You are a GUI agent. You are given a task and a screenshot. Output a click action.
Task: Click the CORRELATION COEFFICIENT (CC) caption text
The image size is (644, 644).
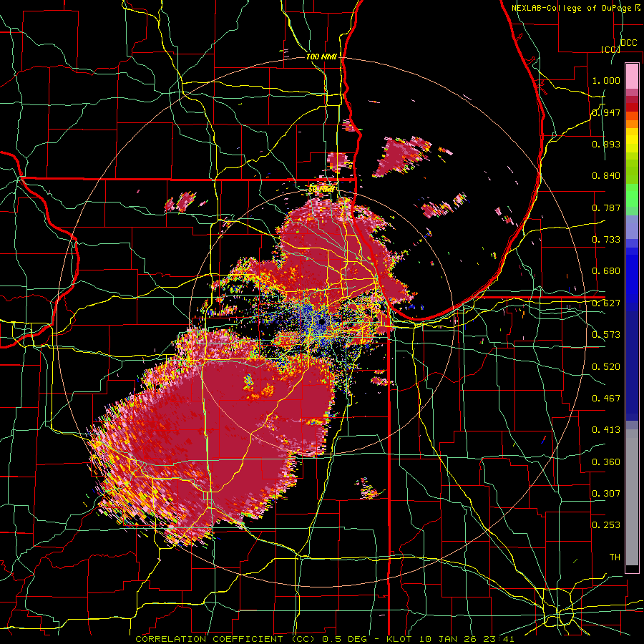pos(225,639)
